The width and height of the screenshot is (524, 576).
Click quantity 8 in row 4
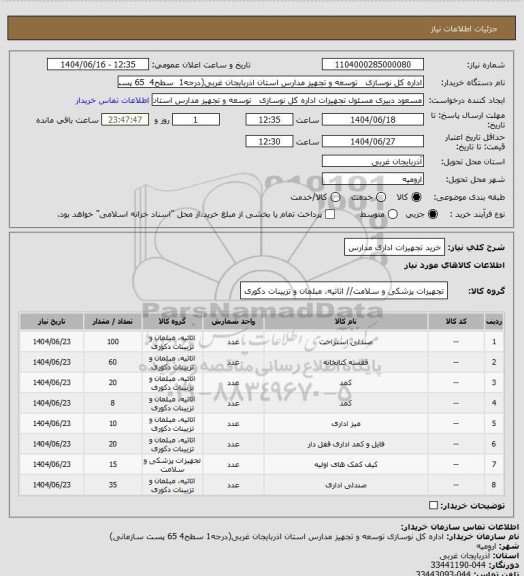pyautogui.click(x=112, y=403)
